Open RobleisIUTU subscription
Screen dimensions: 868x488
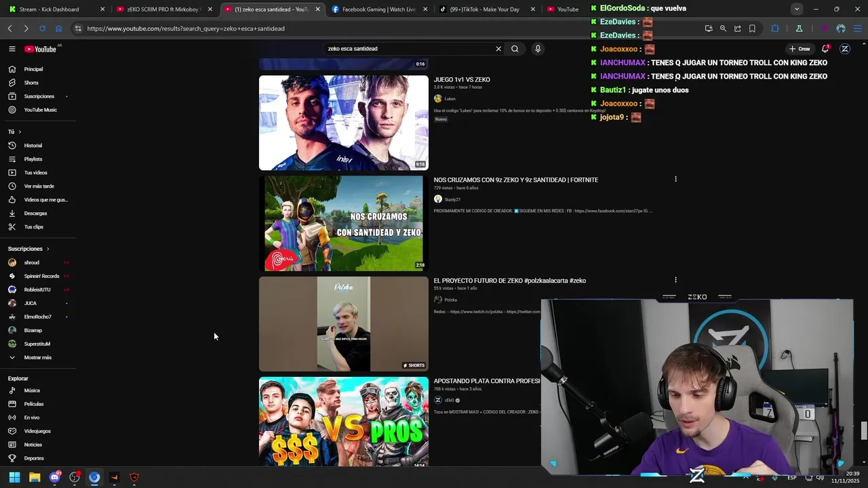click(x=38, y=289)
